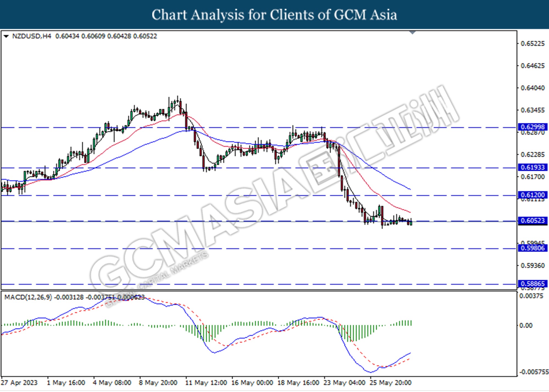This screenshot has height=392, width=549.
Task: Click the 1 May 16:00 time label
Action: click(66, 383)
